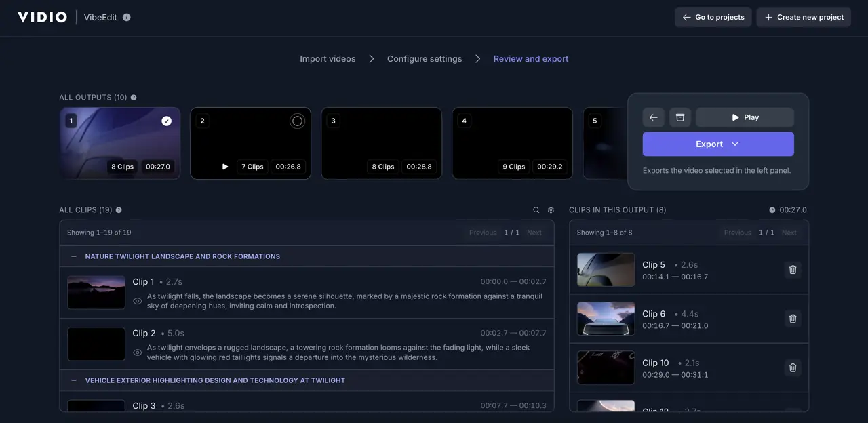Switch to the Configure settings step
Viewport: 868px width, 423px height.
click(x=425, y=59)
